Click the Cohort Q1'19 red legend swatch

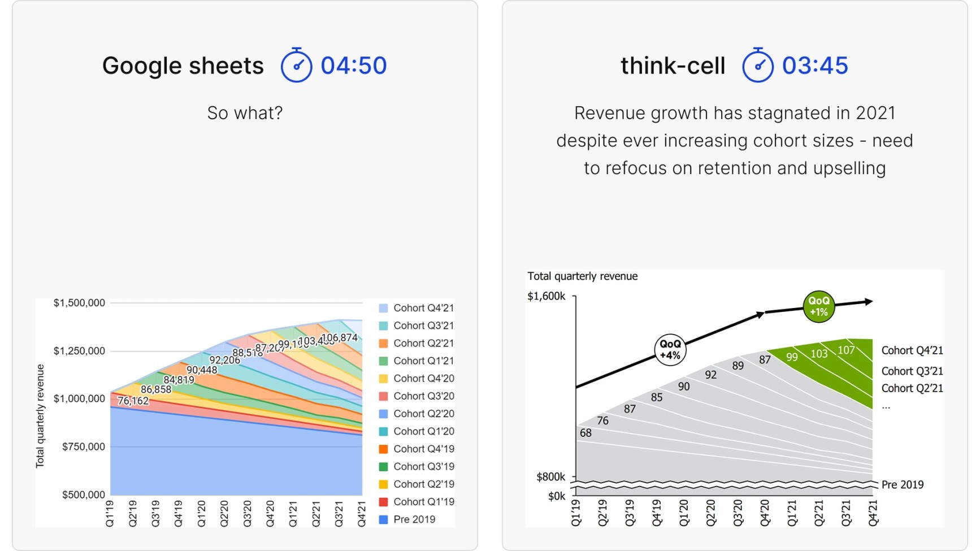(383, 502)
